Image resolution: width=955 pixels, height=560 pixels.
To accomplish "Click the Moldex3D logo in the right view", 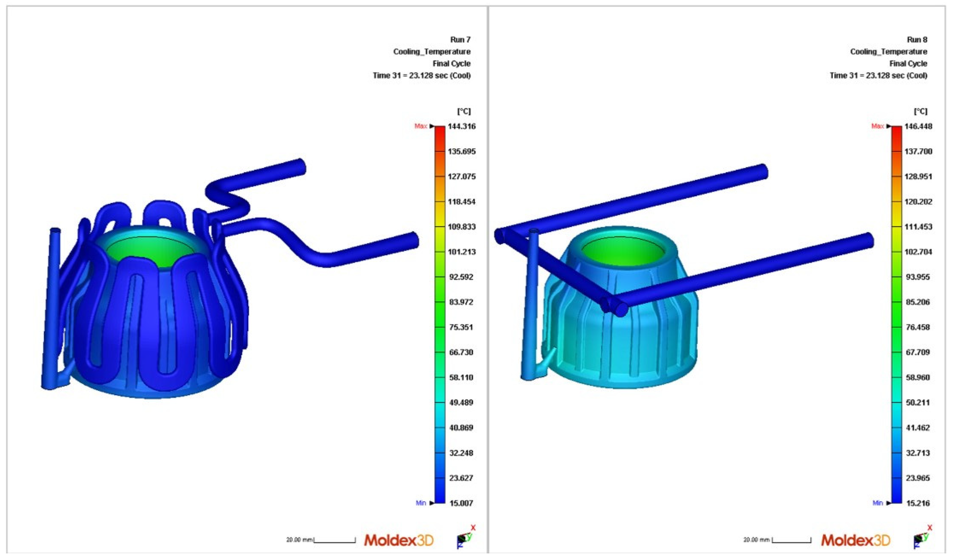I will 856,540.
